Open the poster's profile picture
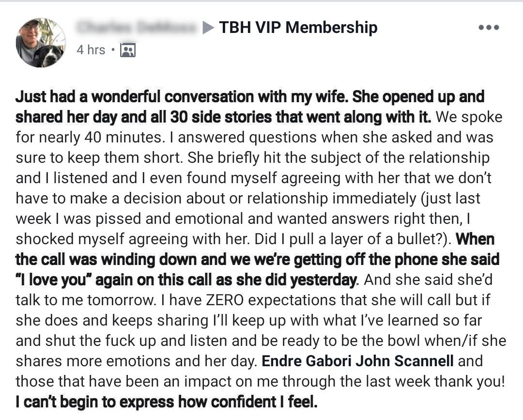Image resolution: width=523 pixels, height=420 pixels. pos(41,42)
